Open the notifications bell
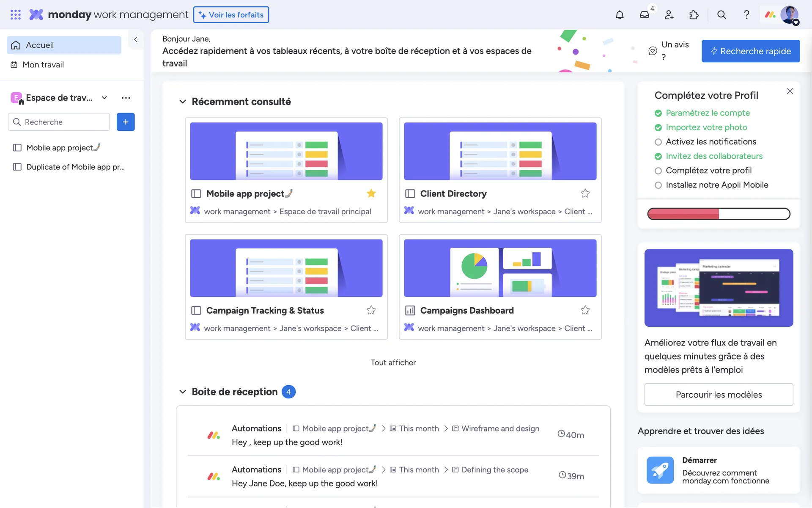 click(620, 15)
